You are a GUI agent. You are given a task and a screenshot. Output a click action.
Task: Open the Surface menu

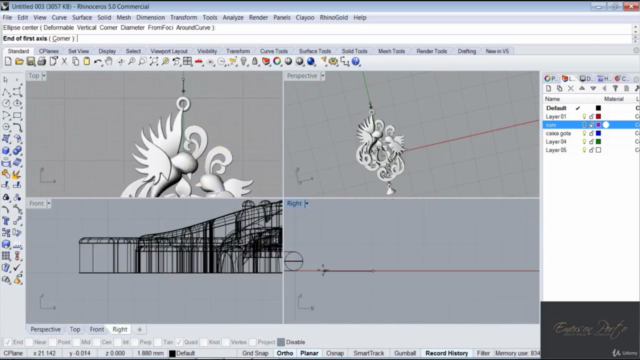(x=82, y=18)
